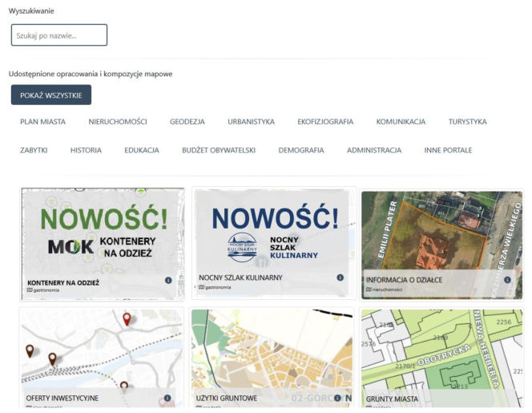Click gastronomia tag under Kontenery na odzież
Viewport: 532px width, 413px height.
click(x=43, y=290)
